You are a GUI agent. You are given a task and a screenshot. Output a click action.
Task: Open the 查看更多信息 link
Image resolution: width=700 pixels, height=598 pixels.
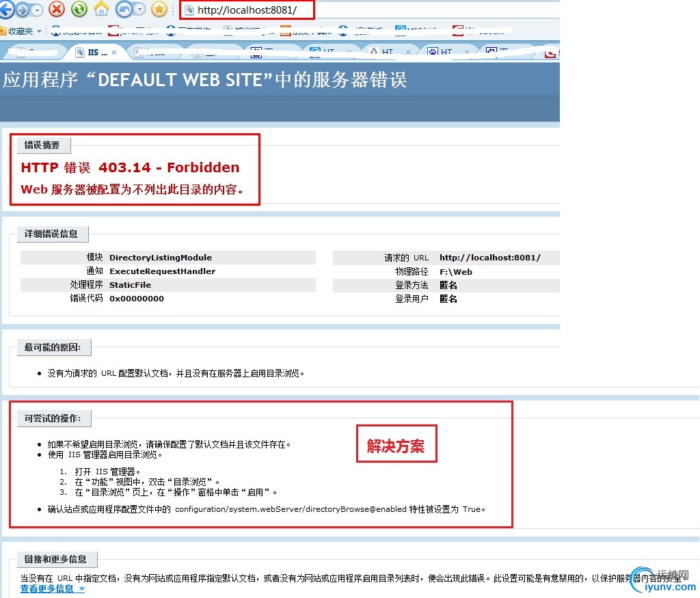pos(52,588)
